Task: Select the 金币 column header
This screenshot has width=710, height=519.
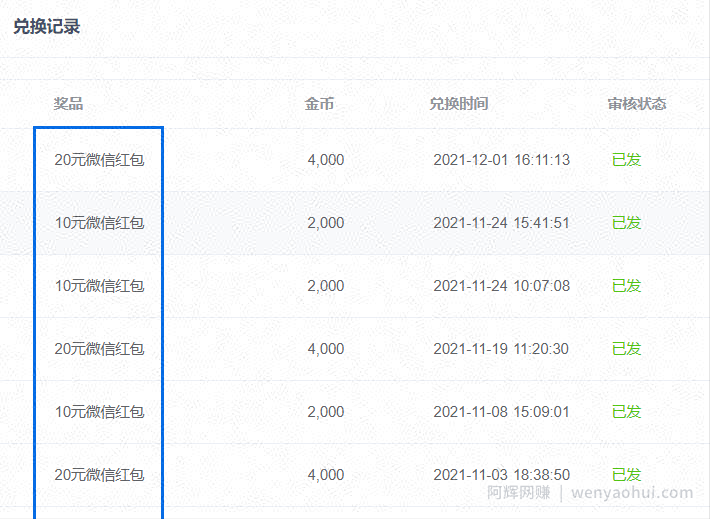Action: [x=319, y=104]
